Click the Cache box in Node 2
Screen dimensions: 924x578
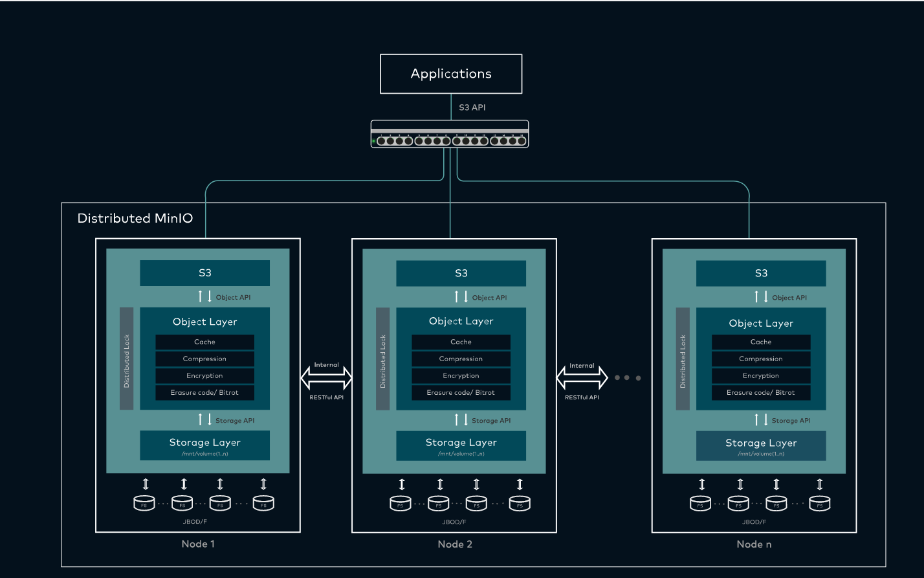click(461, 342)
